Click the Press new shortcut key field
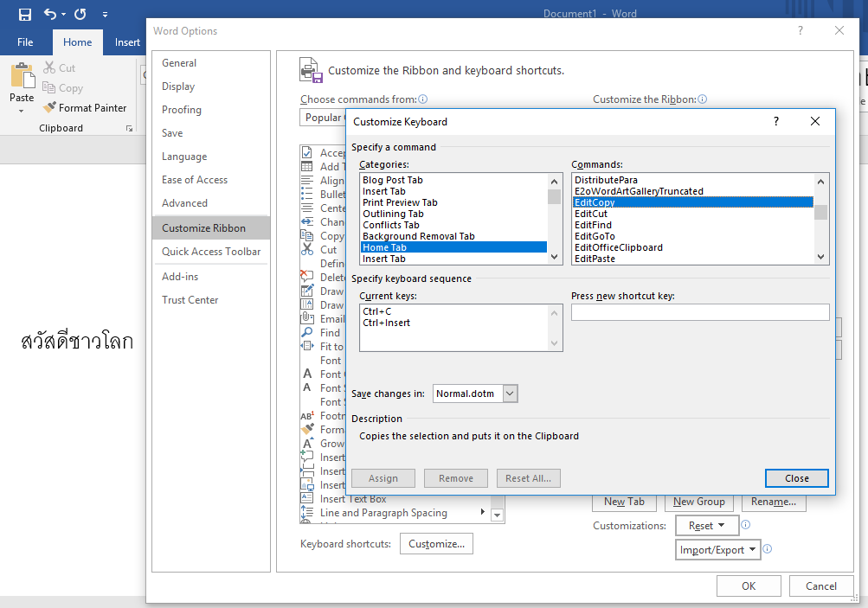This screenshot has width=868, height=608. (x=699, y=312)
